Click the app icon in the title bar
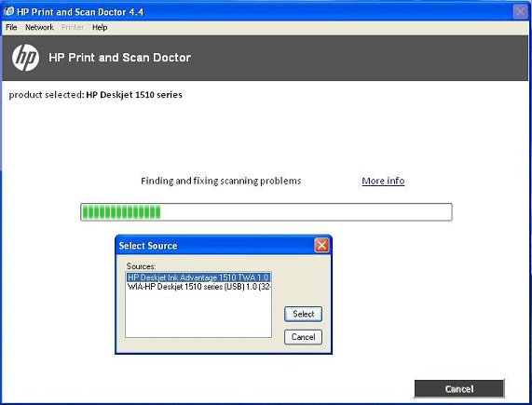Image resolution: width=532 pixels, height=405 pixels. coord(8,11)
